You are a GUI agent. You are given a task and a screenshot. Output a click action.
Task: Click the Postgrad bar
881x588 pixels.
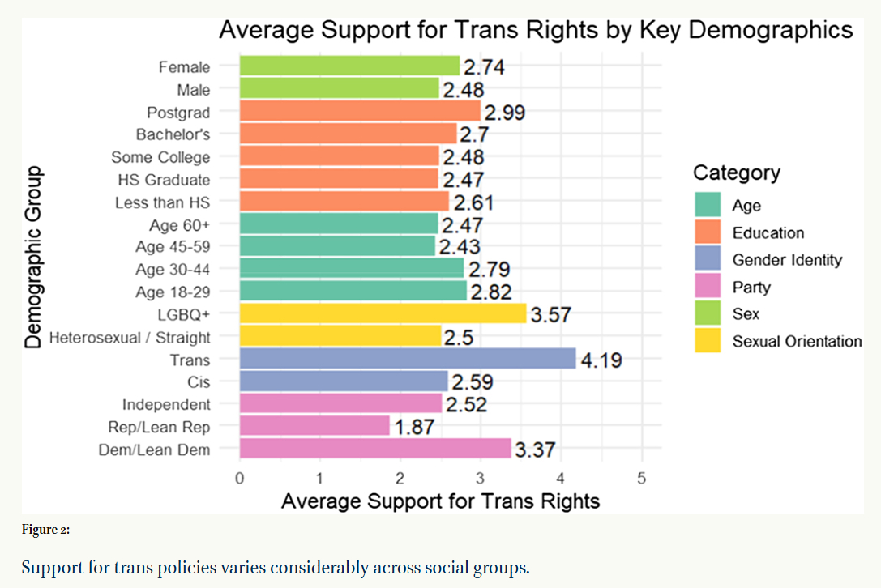pyautogui.click(x=360, y=111)
